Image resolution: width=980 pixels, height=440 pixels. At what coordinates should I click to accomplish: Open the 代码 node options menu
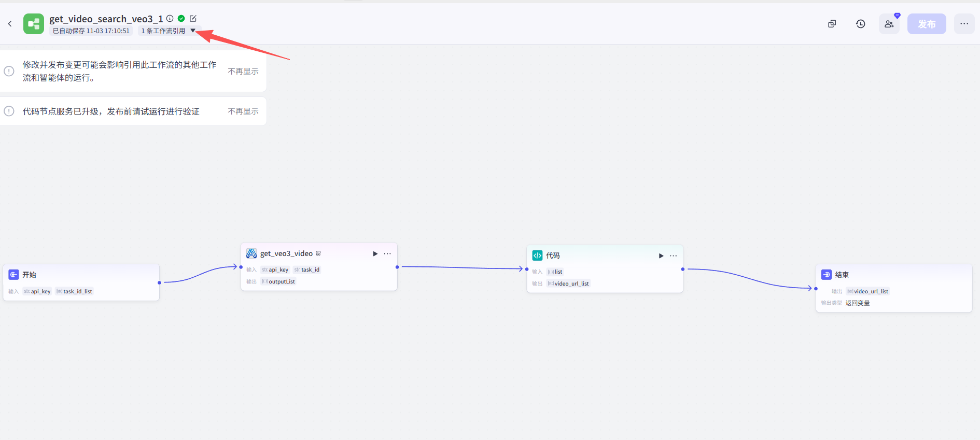(x=673, y=256)
